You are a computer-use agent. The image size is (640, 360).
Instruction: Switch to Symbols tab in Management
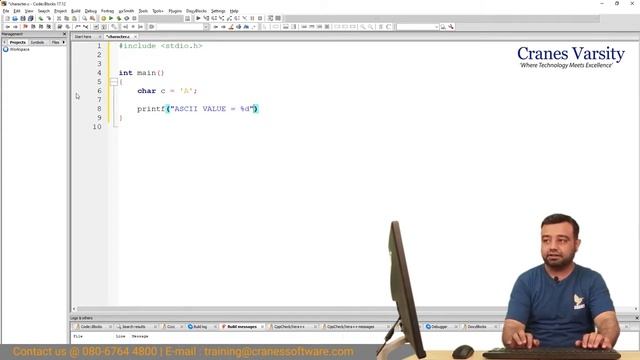(x=37, y=42)
